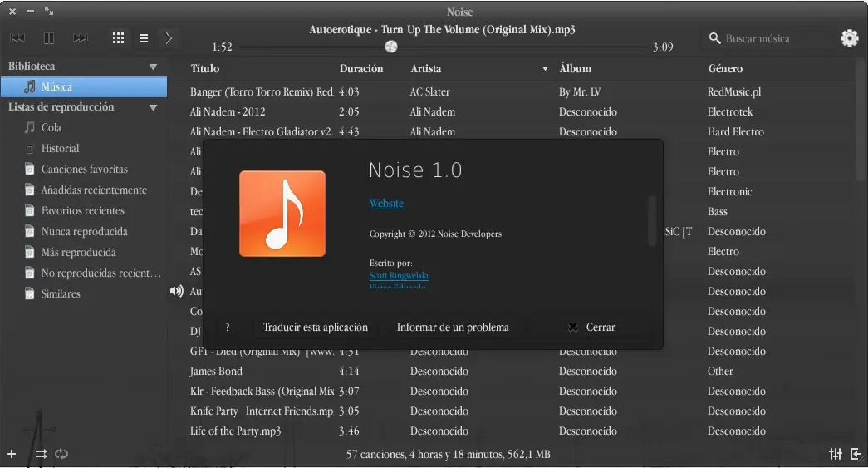Click the Other genre cell
Screen dimensions: 868x468
coord(720,371)
